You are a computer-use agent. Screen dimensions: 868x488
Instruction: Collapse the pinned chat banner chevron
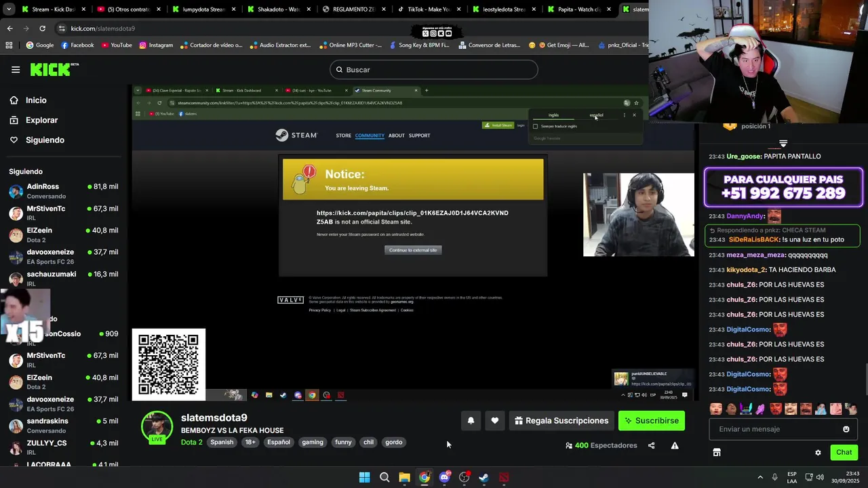[x=783, y=143]
